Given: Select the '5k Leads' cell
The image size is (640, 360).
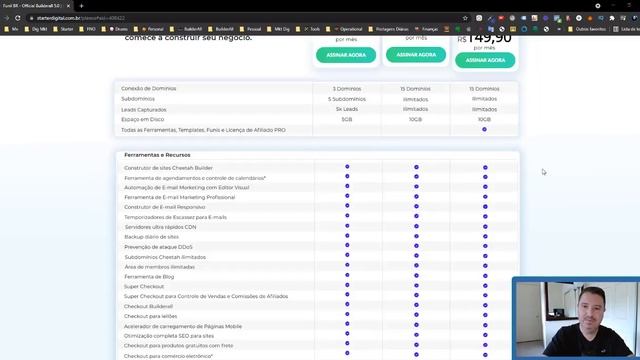Looking at the screenshot, I should coord(347,109).
